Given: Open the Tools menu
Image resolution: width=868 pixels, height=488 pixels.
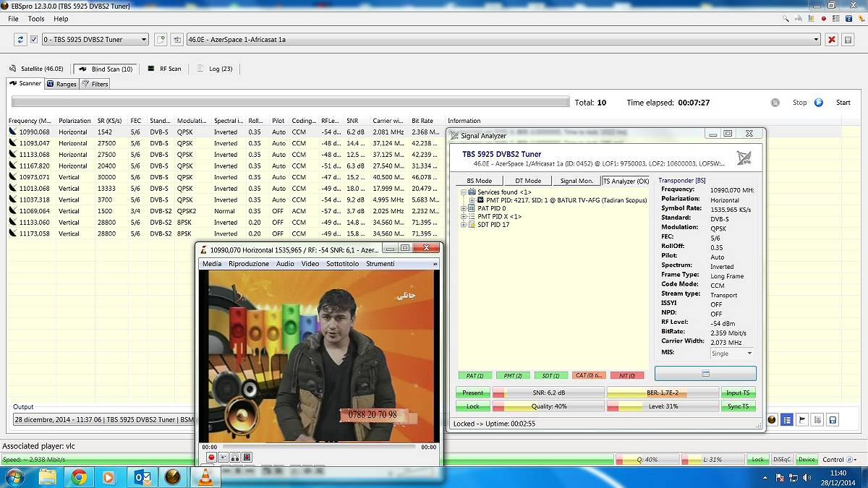Looking at the screenshot, I should point(36,19).
